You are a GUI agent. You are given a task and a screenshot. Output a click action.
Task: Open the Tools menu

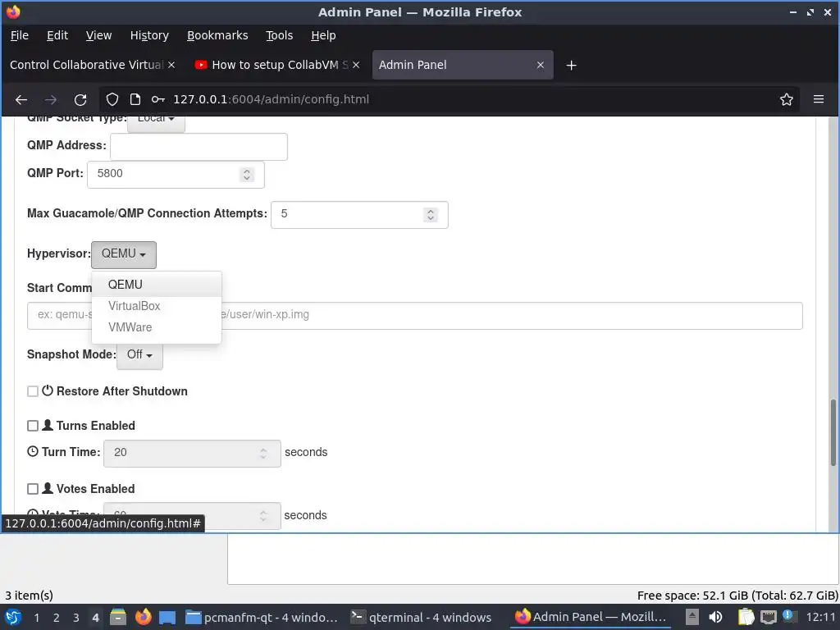pos(279,35)
